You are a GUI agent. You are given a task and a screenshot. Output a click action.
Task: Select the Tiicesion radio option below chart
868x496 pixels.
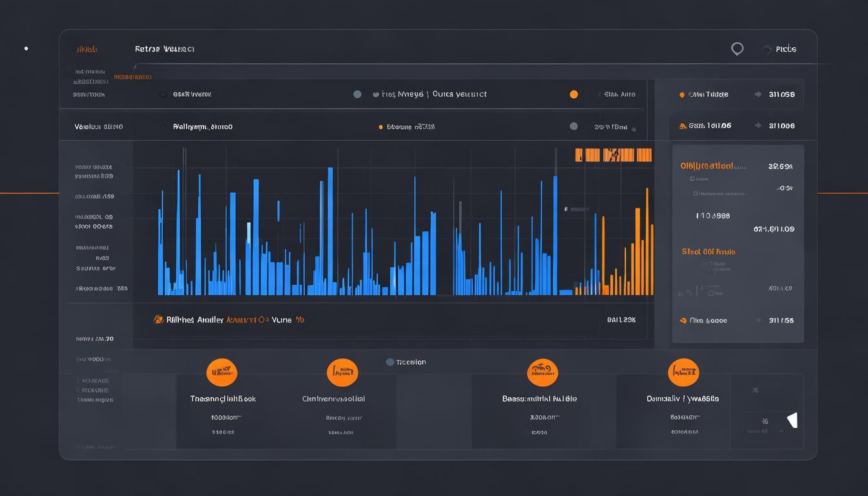point(390,362)
